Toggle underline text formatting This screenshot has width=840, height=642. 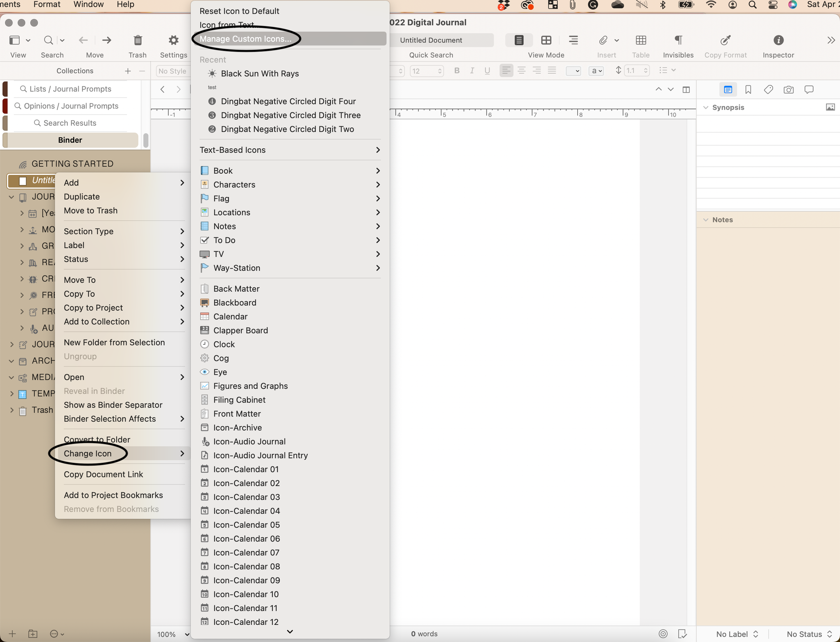[487, 71]
